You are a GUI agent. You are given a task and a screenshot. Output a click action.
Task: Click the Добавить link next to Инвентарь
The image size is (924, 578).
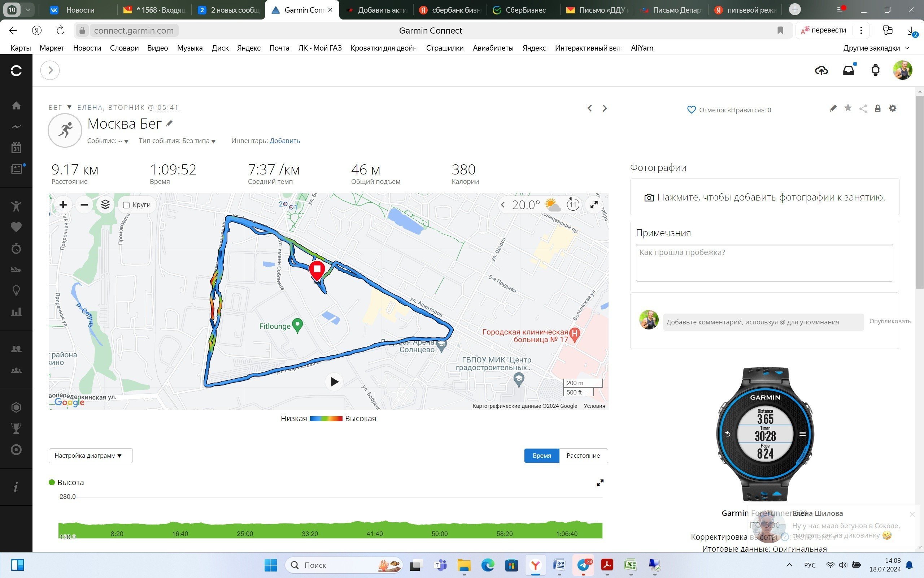(x=285, y=141)
